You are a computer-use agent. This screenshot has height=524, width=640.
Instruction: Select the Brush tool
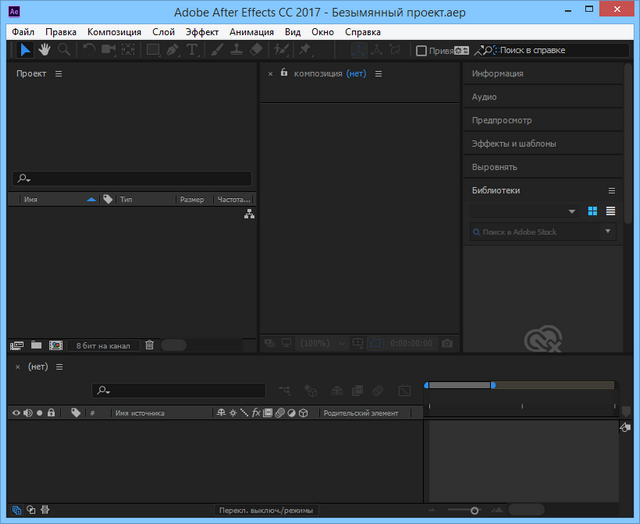[217, 50]
